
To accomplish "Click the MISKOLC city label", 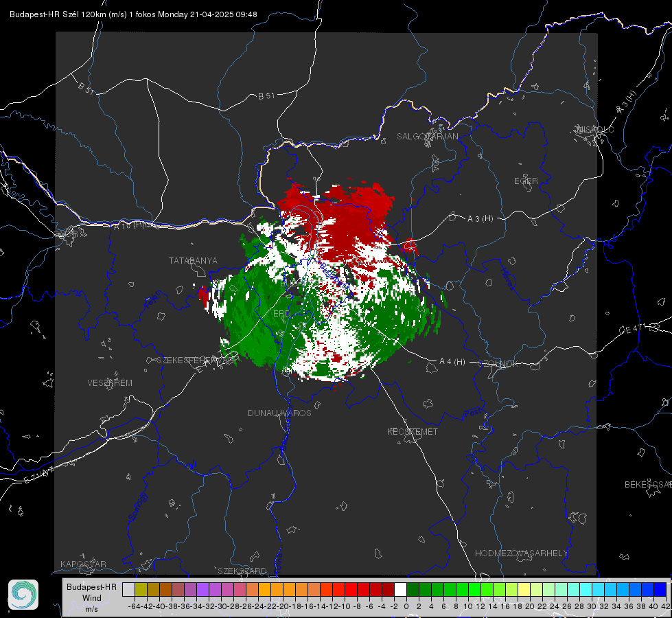I will coord(595,129).
